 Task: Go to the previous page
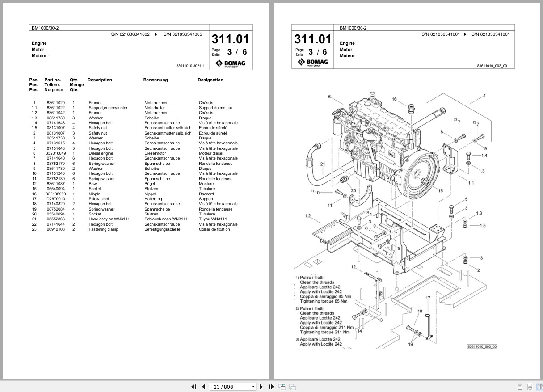coord(204,387)
